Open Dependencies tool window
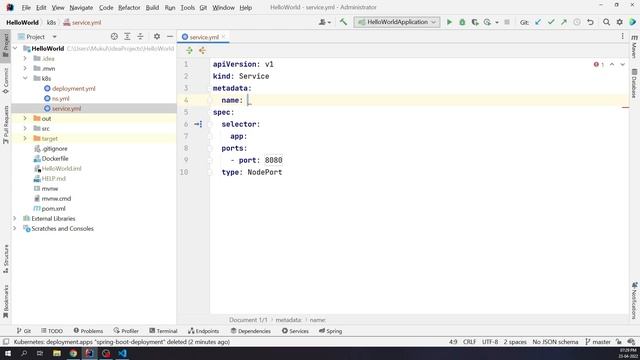The image size is (640, 360). [251, 331]
